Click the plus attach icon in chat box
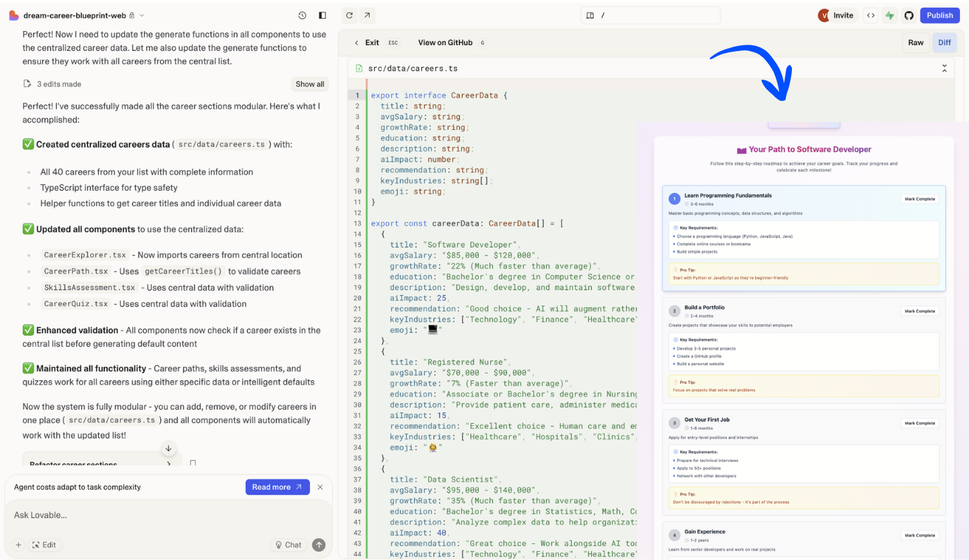 pos(19,544)
